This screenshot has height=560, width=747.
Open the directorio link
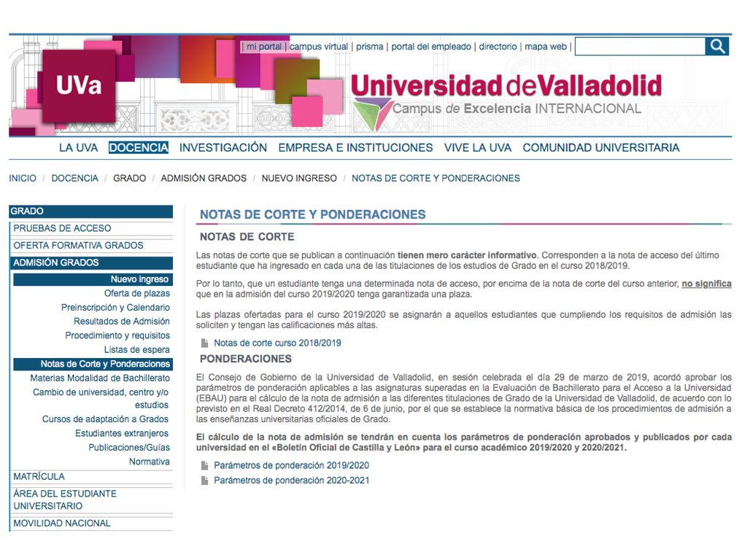(x=498, y=47)
